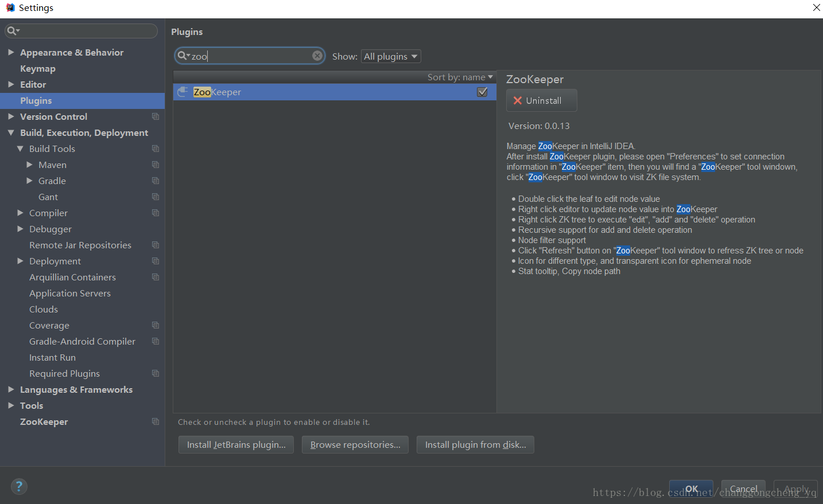Click the Cancel button
Viewport: 823px width, 504px height.
(743, 489)
